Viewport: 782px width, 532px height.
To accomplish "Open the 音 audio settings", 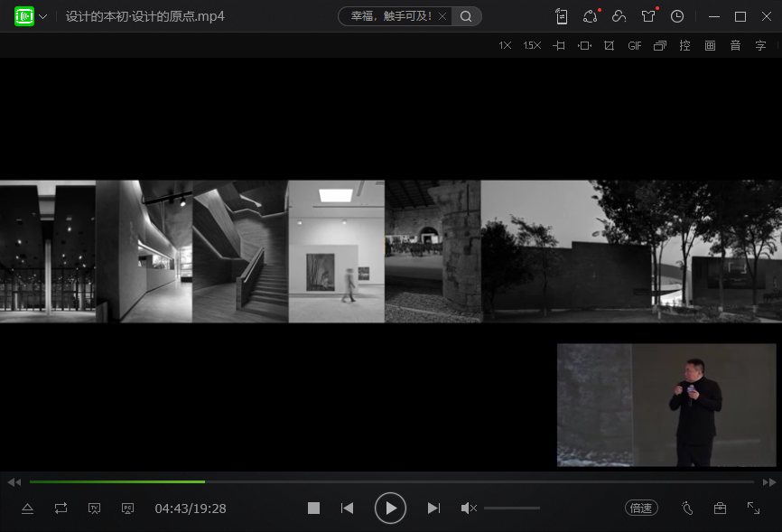I will [735, 45].
